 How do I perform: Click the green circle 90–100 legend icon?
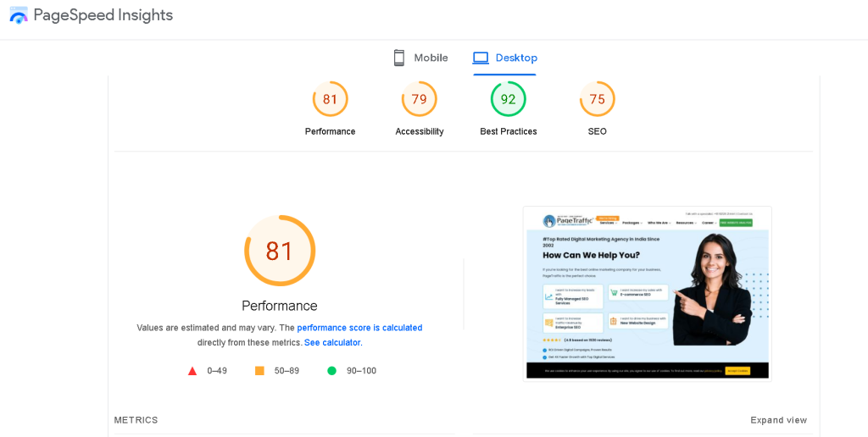click(331, 371)
